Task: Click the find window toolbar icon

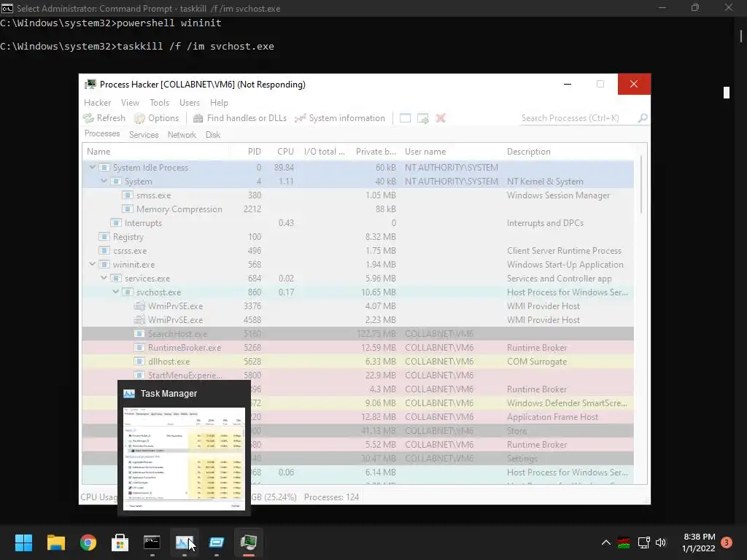Action: coord(405,118)
